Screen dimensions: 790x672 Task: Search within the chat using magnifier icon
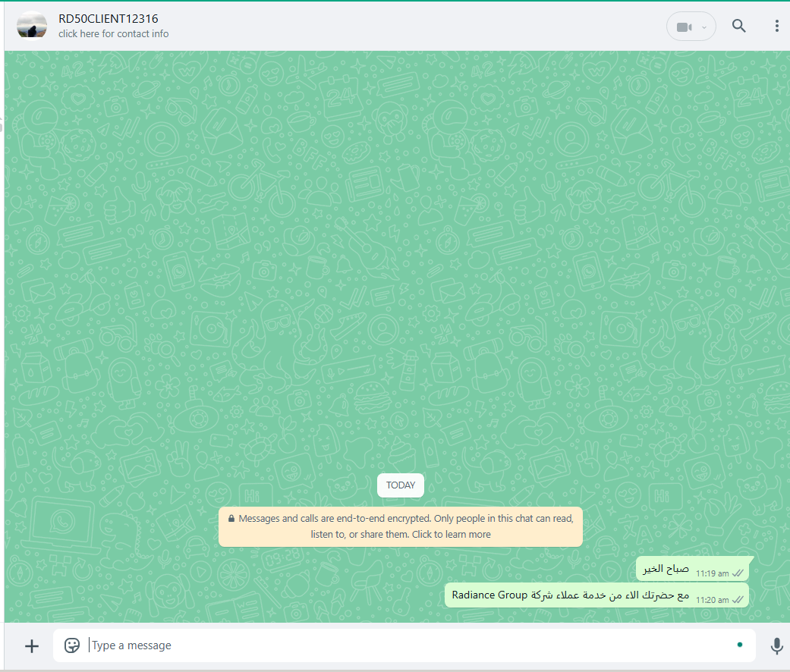pos(738,26)
